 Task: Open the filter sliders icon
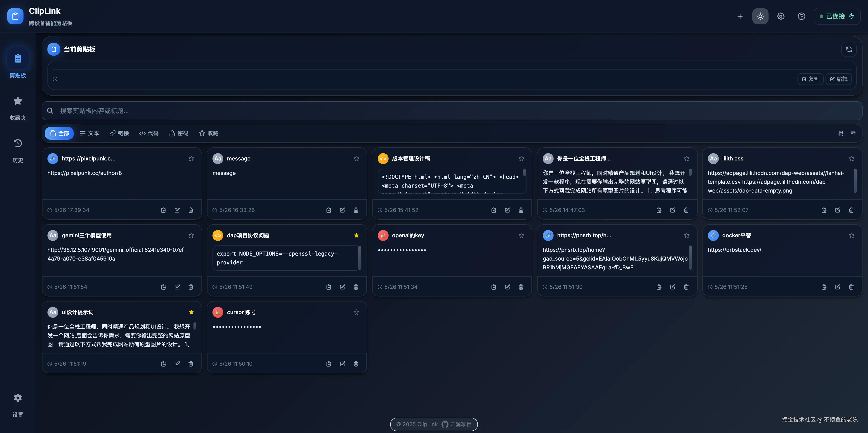[x=841, y=133]
